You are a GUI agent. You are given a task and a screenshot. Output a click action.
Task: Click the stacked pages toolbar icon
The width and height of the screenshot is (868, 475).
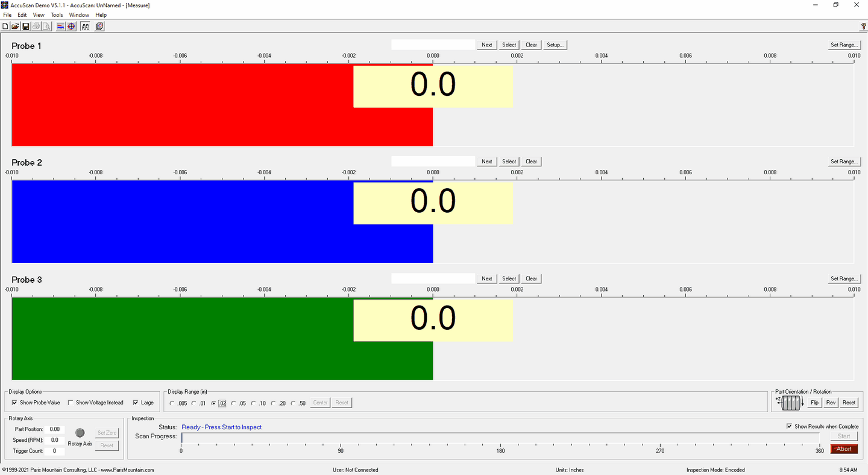(99, 27)
